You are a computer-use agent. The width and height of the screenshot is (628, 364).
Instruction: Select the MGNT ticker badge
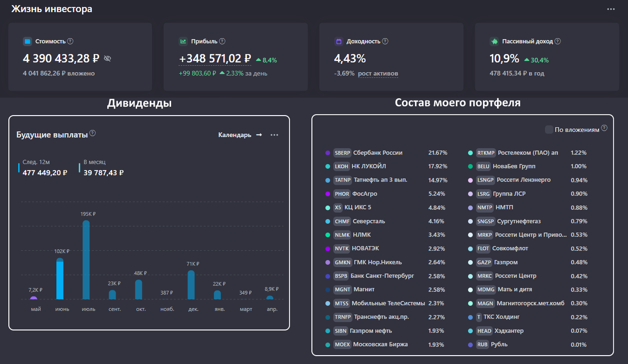point(342,289)
